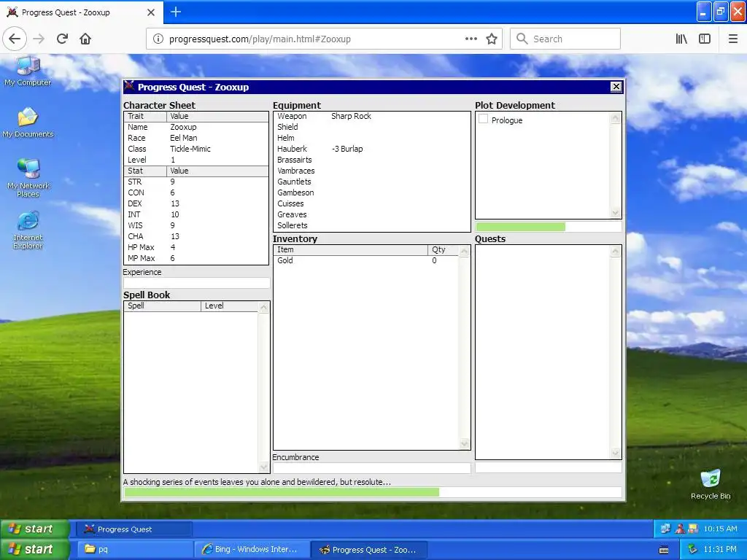Click the Progress Quest window title icon
Image resolution: width=747 pixels, height=560 pixels.
coord(129,86)
